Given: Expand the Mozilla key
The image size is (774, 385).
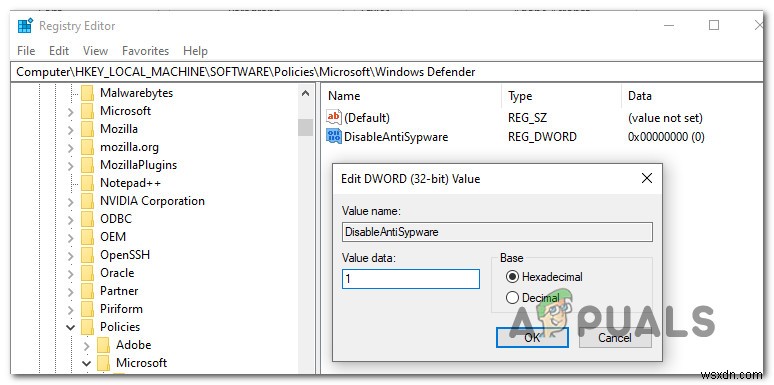Looking at the screenshot, I should [71, 130].
